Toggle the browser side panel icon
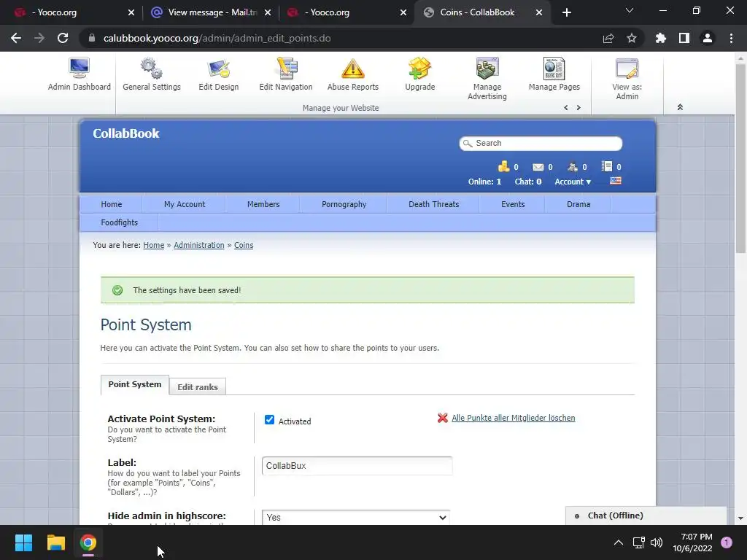The image size is (747, 560). coord(684,38)
